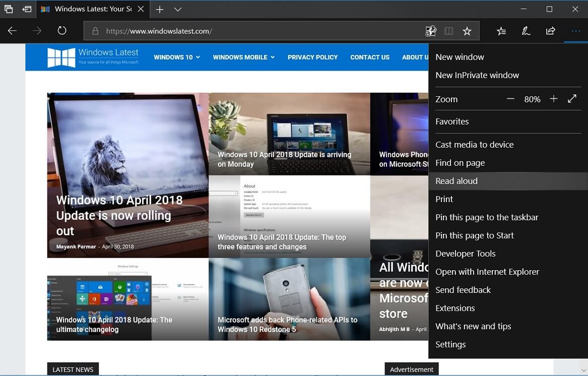Click the April 30, 2018 date
Viewport: 588px width, 376px height.
coord(118,246)
